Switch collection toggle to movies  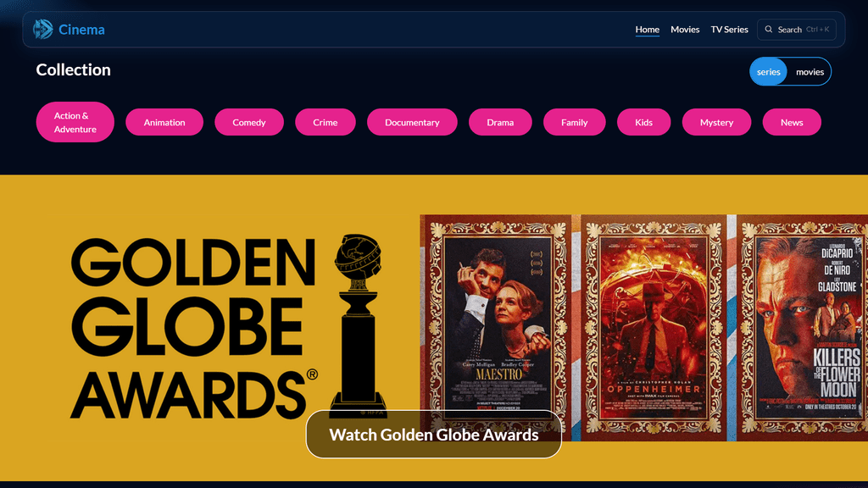[x=810, y=71]
